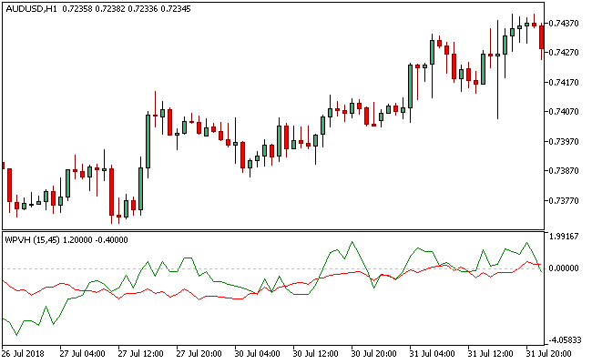Click the 0.74070 price axis label

(x=566, y=112)
